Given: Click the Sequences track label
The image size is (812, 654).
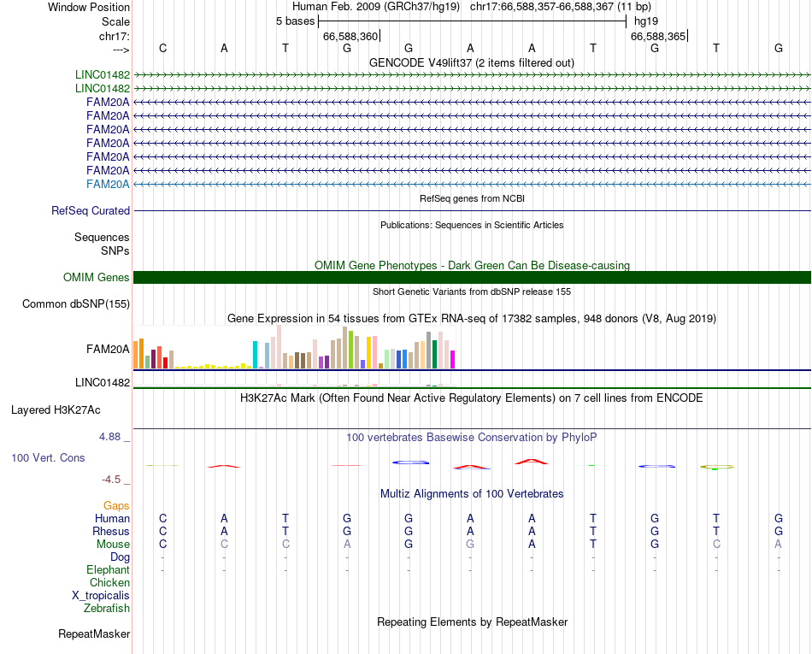Looking at the screenshot, I should 102,237.
